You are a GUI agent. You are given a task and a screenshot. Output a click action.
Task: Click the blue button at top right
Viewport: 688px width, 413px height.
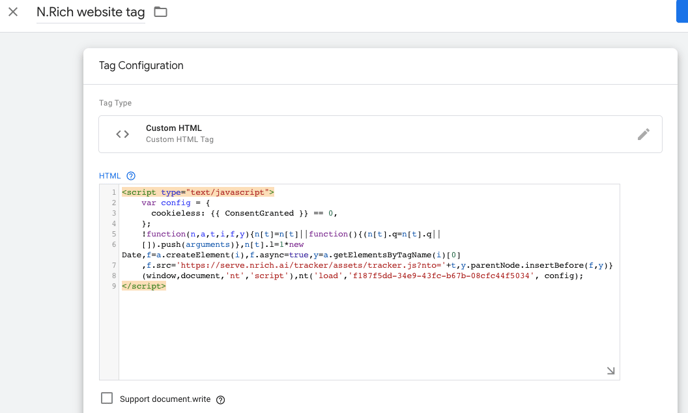(682, 11)
